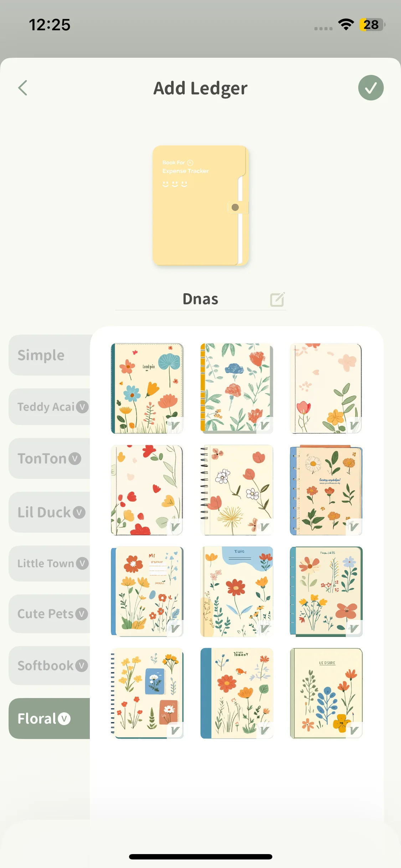Switch to the Simple category tab
The width and height of the screenshot is (401, 868).
tap(50, 355)
